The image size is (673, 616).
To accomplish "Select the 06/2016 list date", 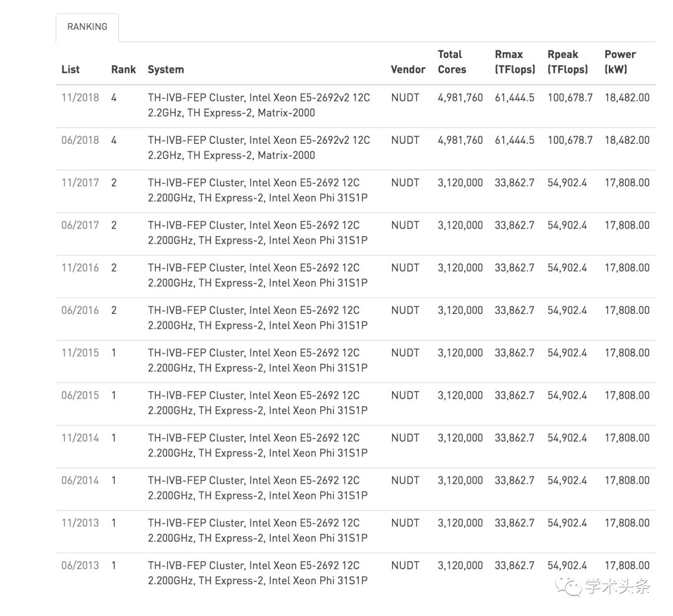I will click(80, 310).
